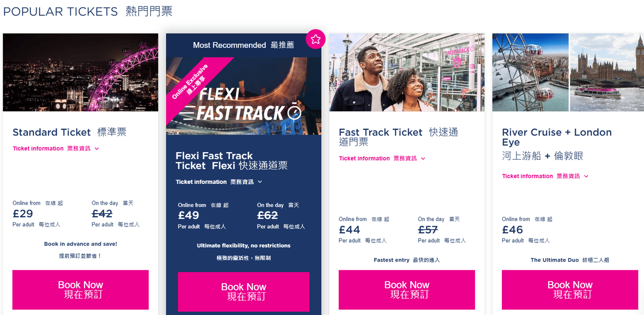
Task: Expand Fast Track Ticket information chevron
Action: pos(423,159)
